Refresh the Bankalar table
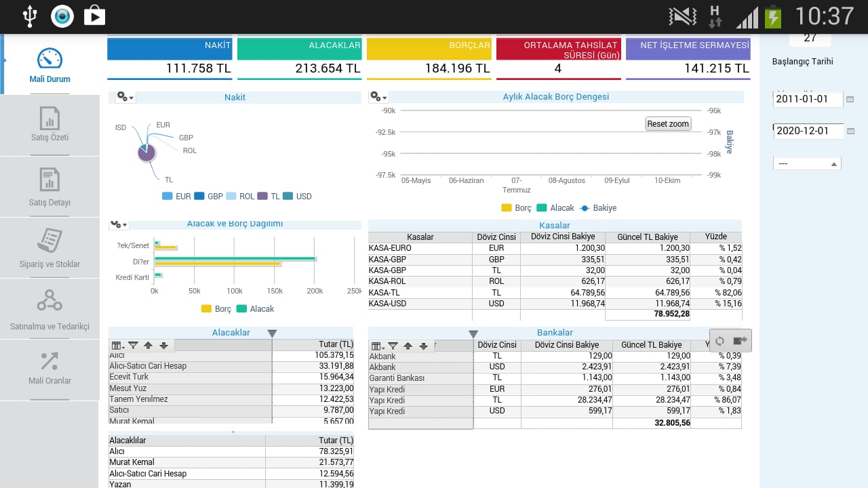The image size is (868, 488). point(720,341)
